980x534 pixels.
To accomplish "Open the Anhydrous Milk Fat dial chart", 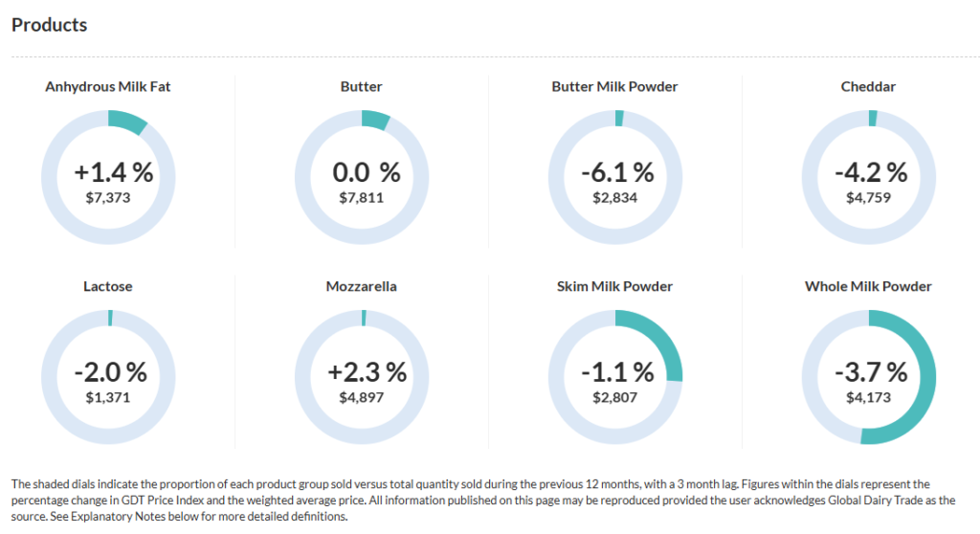I will click(x=108, y=178).
